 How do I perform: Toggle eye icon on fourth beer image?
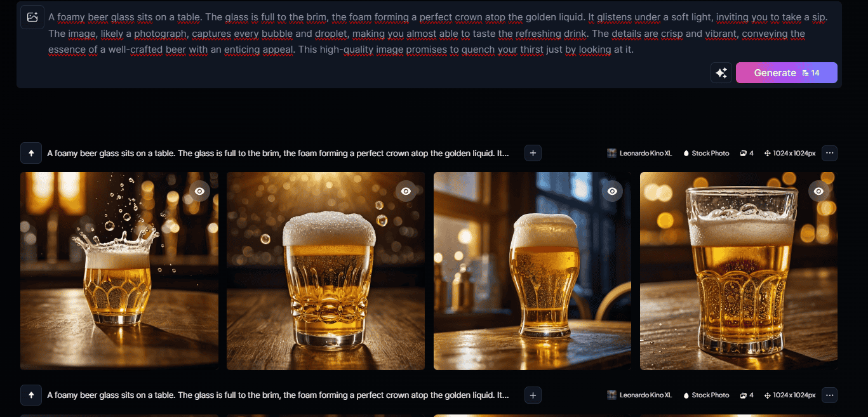click(x=819, y=191)
